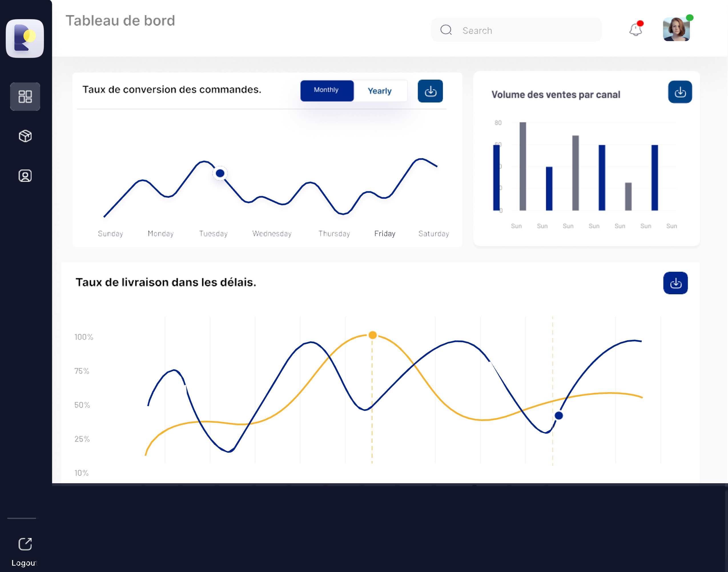
Task: Click the Monday axis label
Action: (160, 233)
